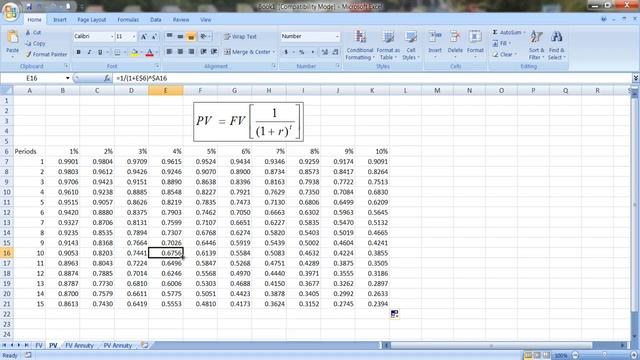Open Cell Styles
The width and height of the screenshot is (640, 360).
(x=411, y=45)
